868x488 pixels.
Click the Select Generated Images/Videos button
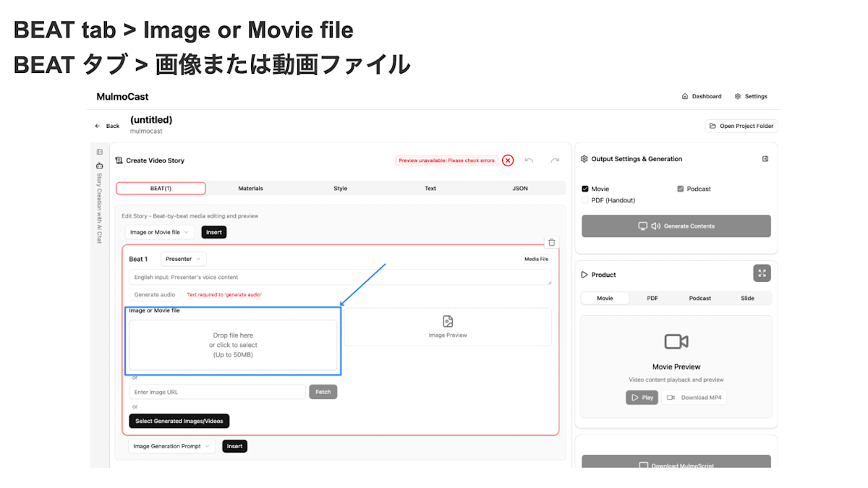point(179,421)
